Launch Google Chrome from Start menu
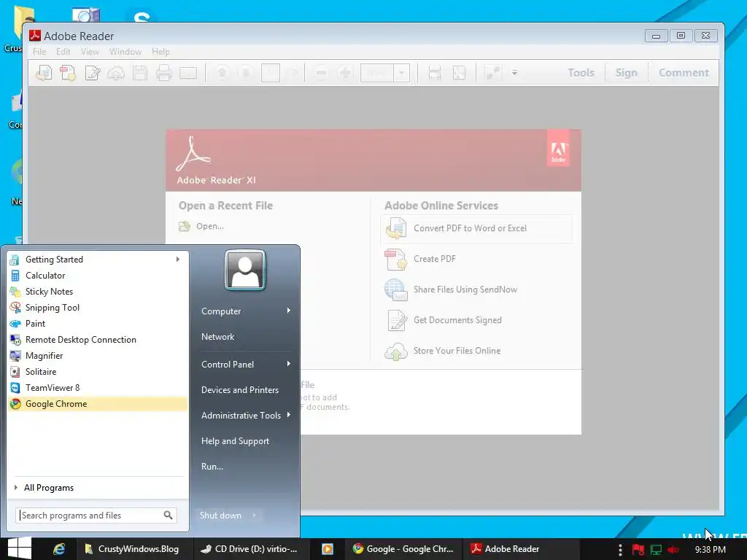Screen dimensions: 747x560 [98, 404]
